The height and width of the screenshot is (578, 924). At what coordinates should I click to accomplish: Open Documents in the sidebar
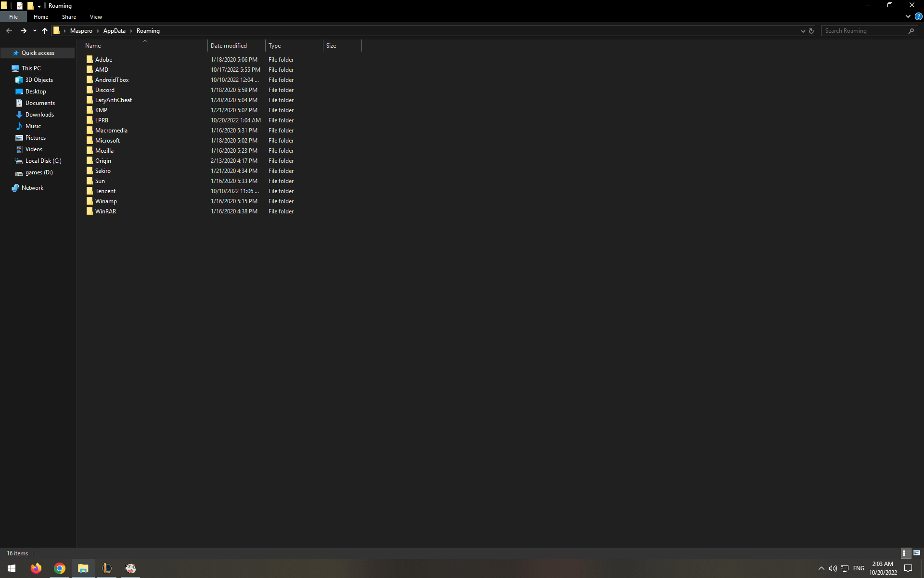40,103
